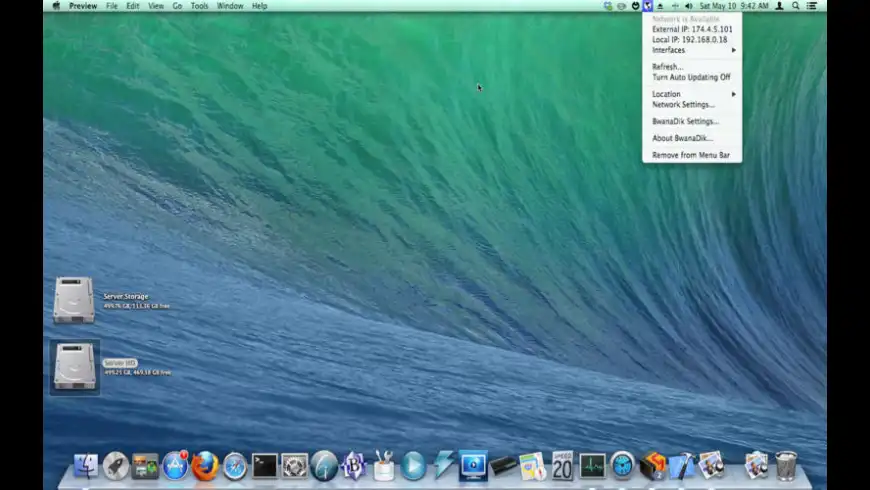Open Firefox from the Dock

(x=205, y=465)
